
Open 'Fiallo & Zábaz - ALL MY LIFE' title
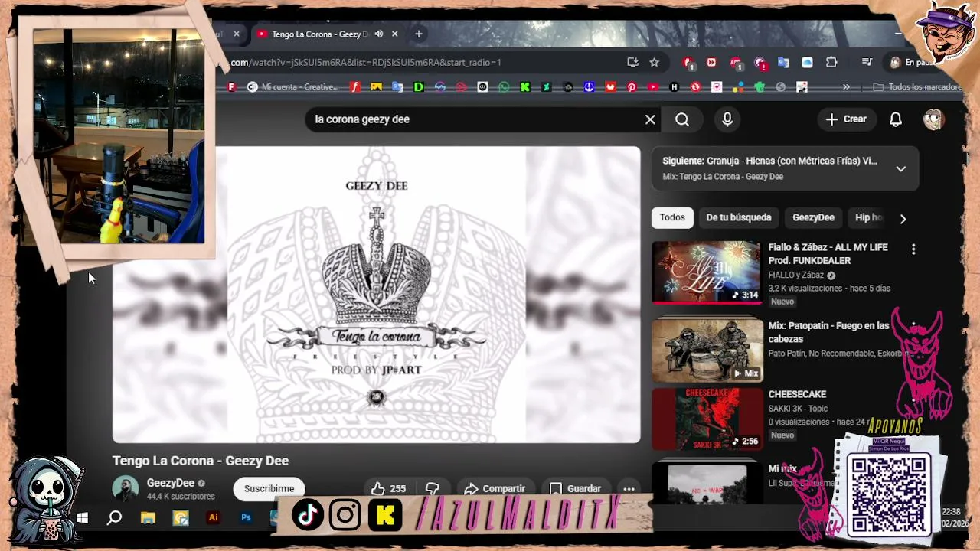point(828,254)
